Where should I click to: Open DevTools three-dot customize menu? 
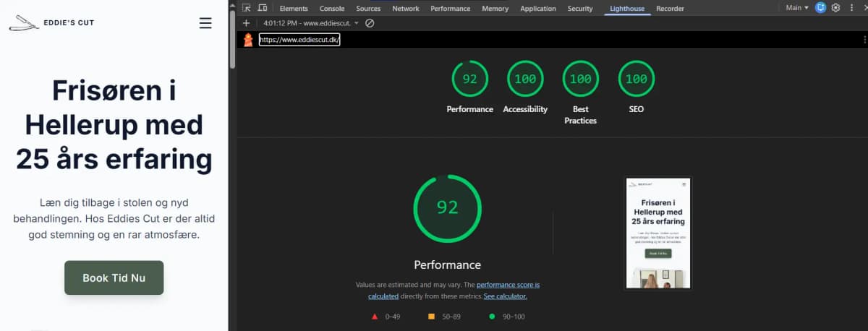pyautogui.click(x=851, y=8)
